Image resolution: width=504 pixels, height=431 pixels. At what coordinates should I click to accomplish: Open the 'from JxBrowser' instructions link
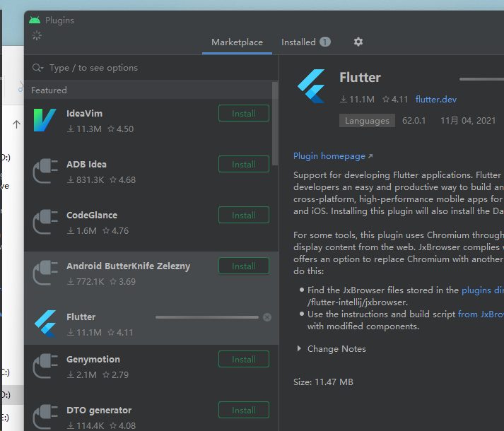481,314
